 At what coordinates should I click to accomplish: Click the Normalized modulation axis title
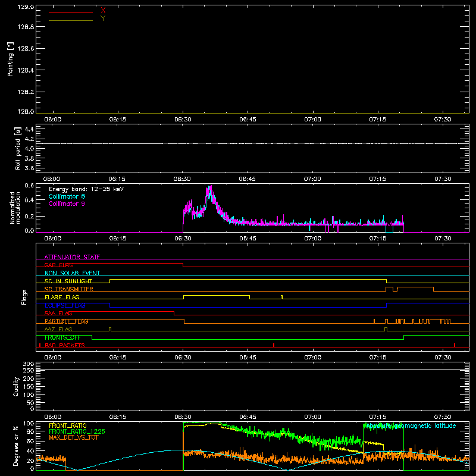coord(15,208)
